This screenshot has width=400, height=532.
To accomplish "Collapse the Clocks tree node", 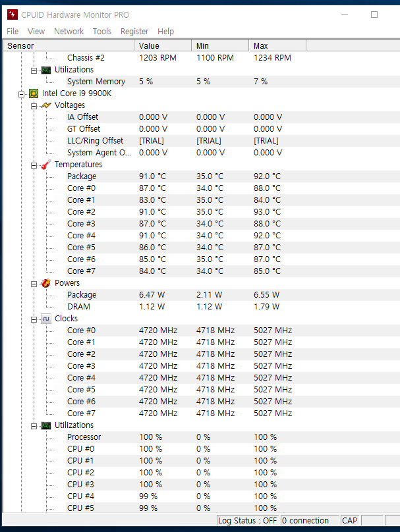I will pos(34,319).
